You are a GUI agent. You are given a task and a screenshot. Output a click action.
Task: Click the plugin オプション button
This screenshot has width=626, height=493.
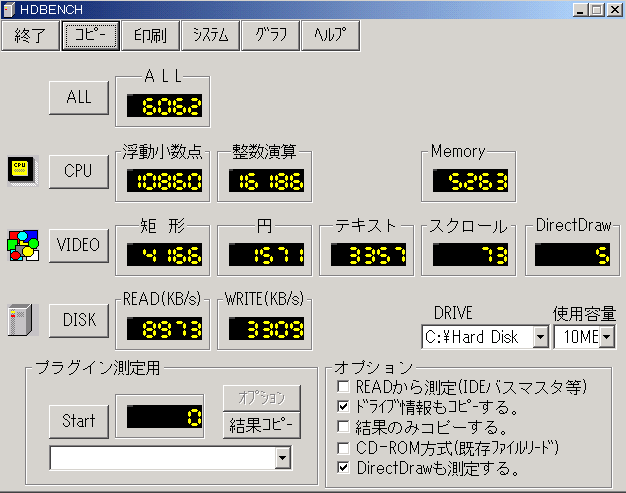click(x=261, y=398)
